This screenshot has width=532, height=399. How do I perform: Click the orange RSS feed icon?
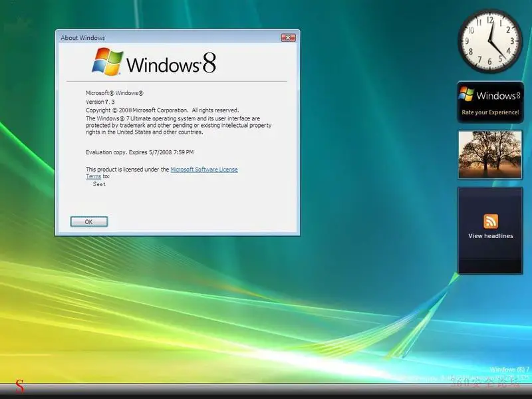click(491, 221)
